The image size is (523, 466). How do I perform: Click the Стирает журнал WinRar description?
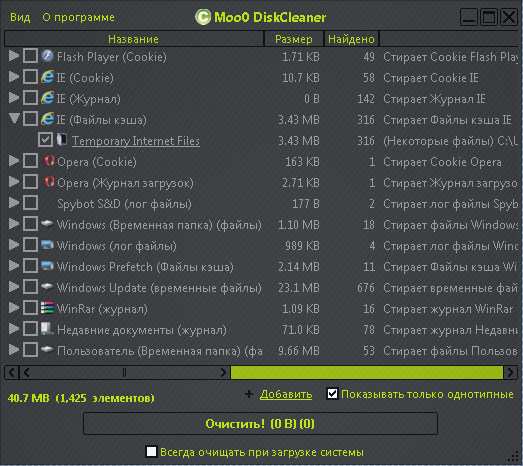coord(448,309)
